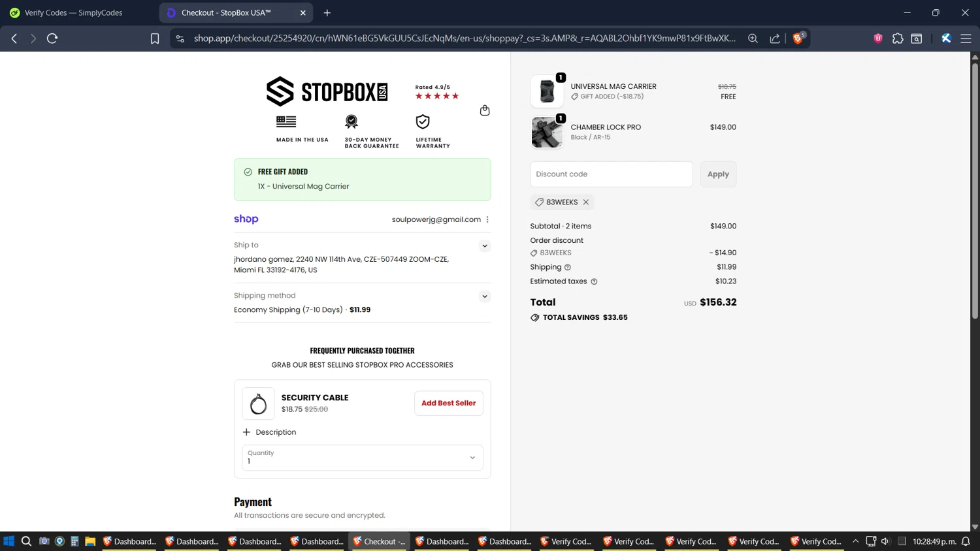Click the TOTAL SAVINGS $33.65 text
The height and width of the screenshot is (551, 980).
coord(585,317)
